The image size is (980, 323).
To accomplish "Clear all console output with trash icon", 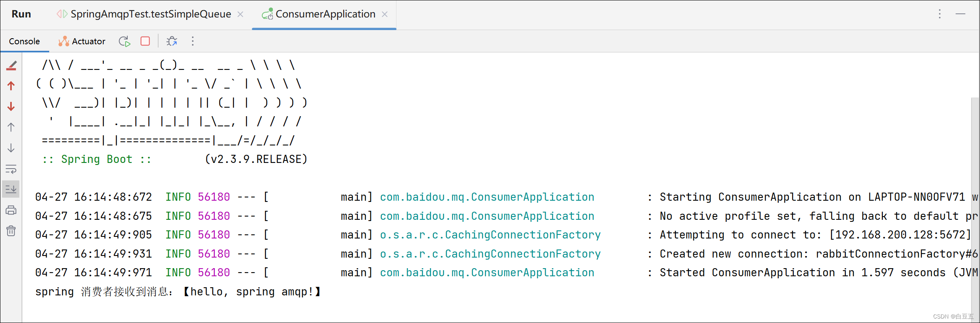I will (11, 231).
